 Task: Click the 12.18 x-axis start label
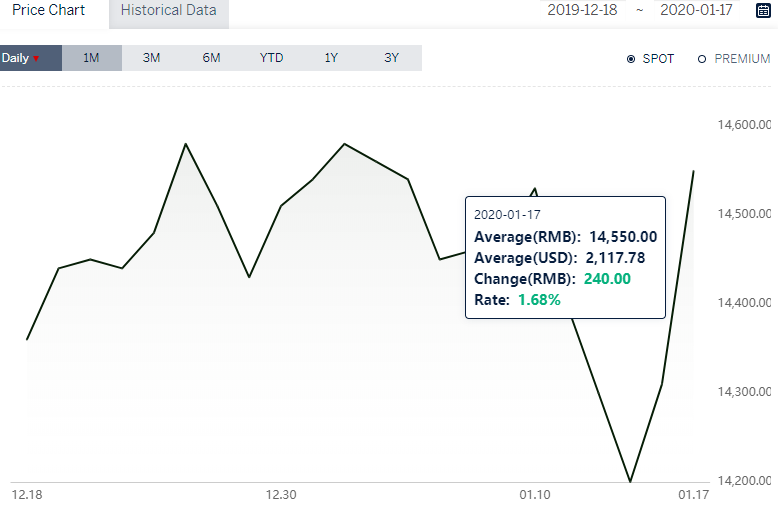coord(27,495)
